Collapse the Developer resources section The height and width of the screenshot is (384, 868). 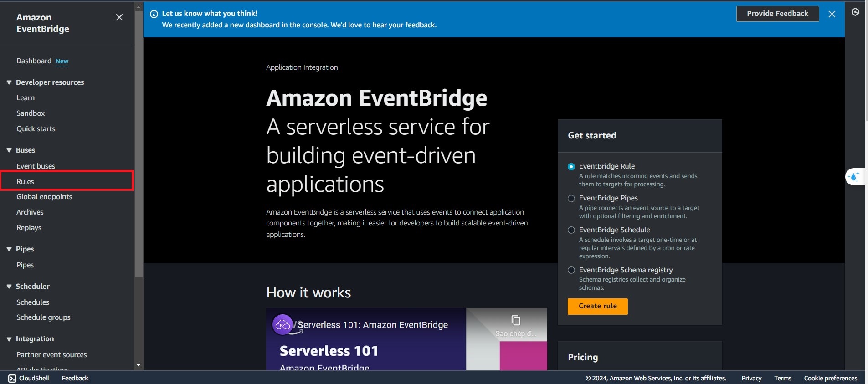[9, 82]
